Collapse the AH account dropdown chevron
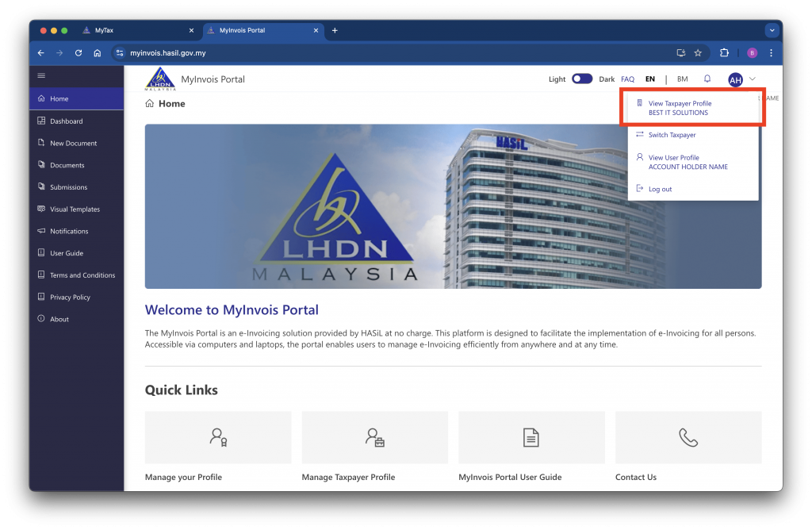Screen dimensions: 812x530 coord(753,79)
